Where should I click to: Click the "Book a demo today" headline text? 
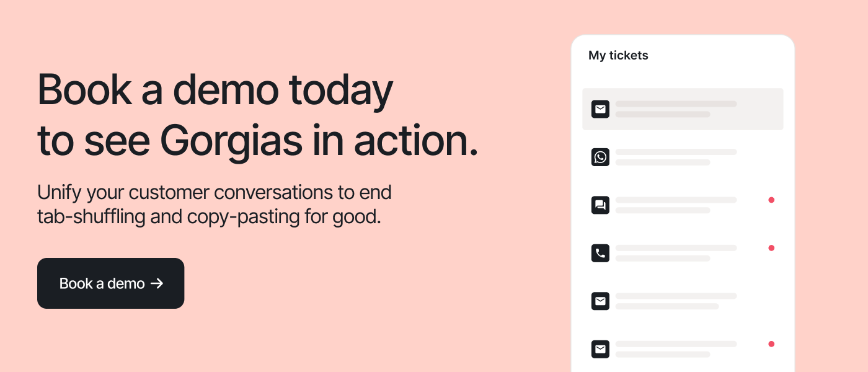tap(215, 91)
